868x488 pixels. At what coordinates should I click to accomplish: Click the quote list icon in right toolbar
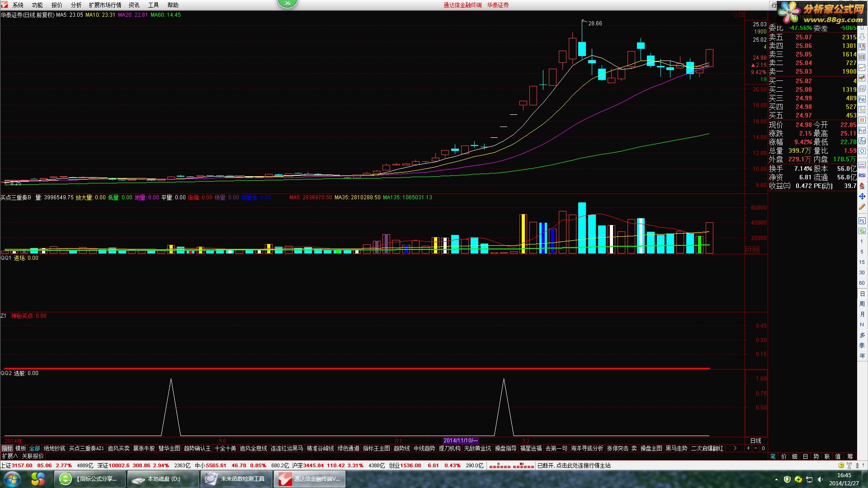(862, 47)
